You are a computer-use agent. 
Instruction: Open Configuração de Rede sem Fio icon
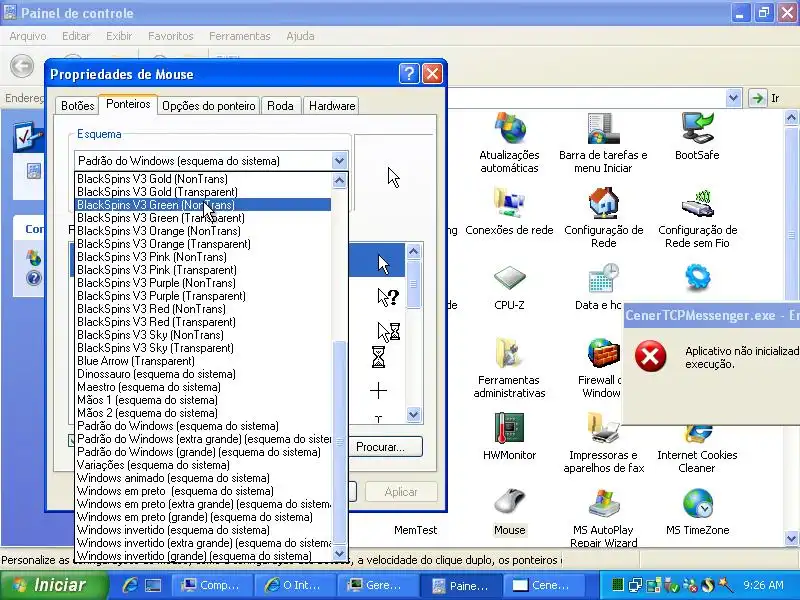click(x=697, y=203)
